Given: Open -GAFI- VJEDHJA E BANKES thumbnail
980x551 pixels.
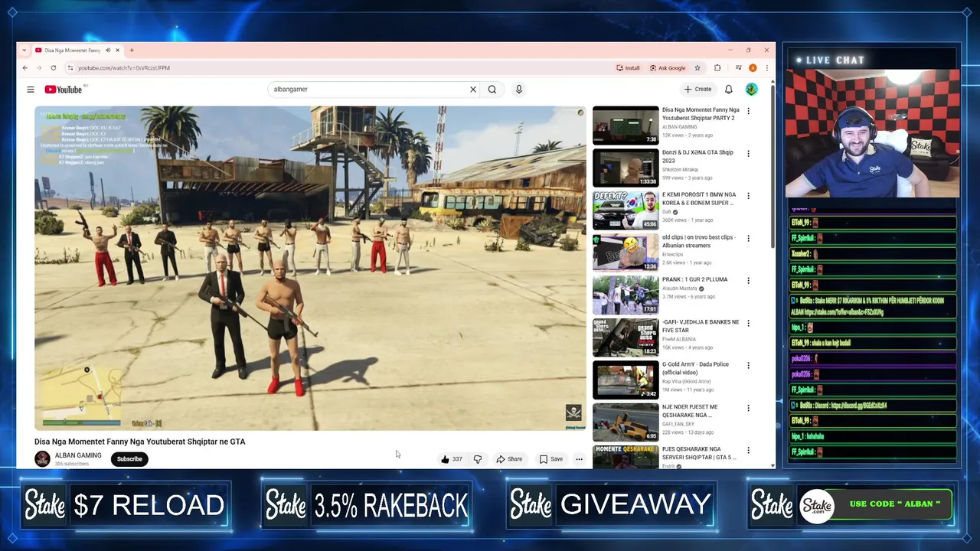Looking at the screenshot, I should (x=626, y=337).
